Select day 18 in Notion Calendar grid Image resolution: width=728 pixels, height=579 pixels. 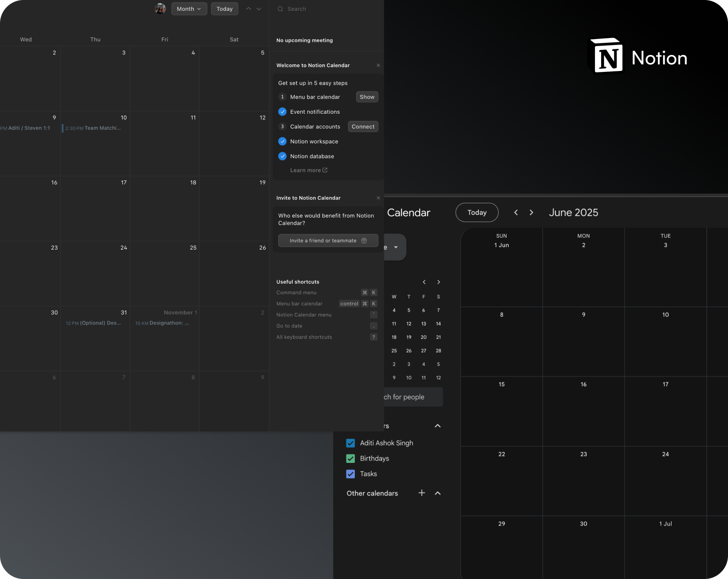(193, 182)
